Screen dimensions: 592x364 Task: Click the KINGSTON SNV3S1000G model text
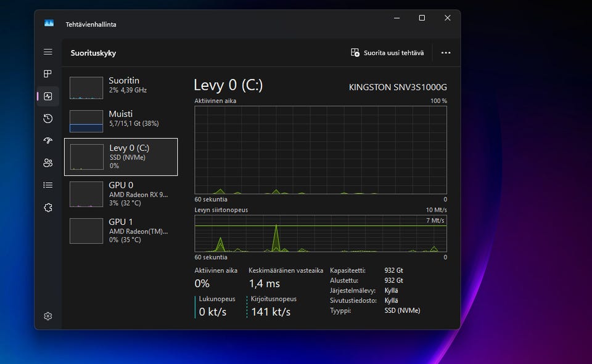398,87
